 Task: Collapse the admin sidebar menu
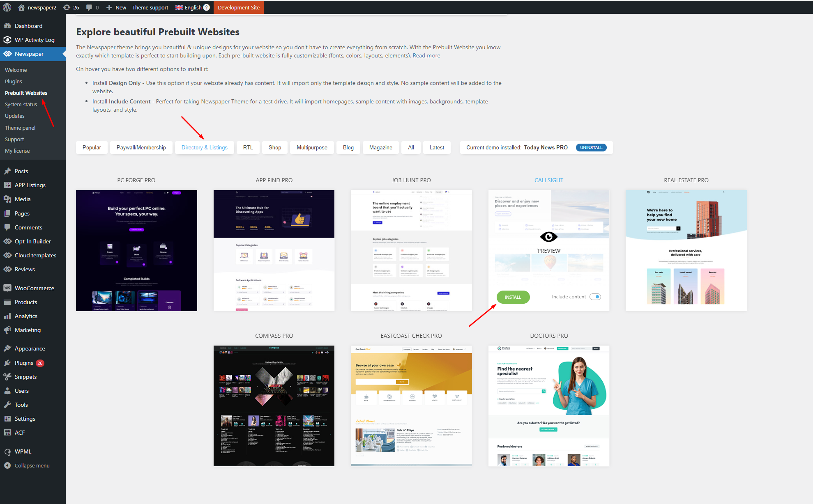pos(27,465)
